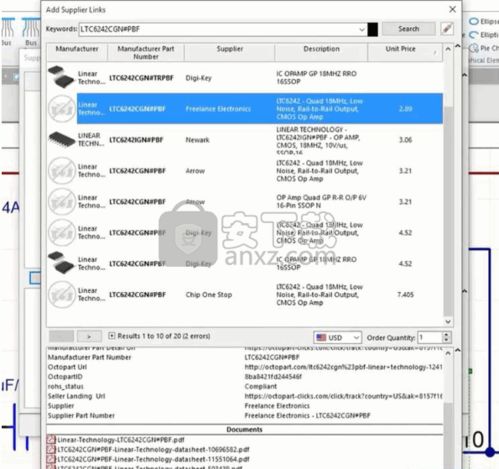Click the rohs_status Compliant value
Image resolution: width=499 pixels, height=469 pixels.
tap(261, 387)
